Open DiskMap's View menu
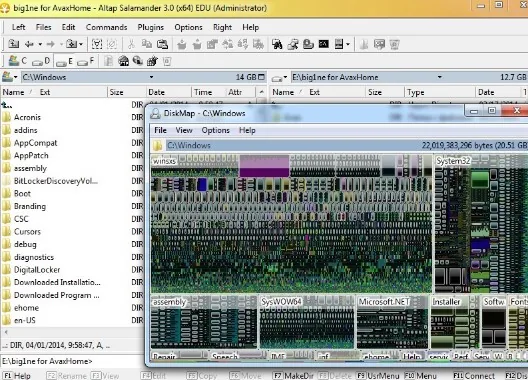The height and width of the screenshot is (380, 528). [184, 130]
